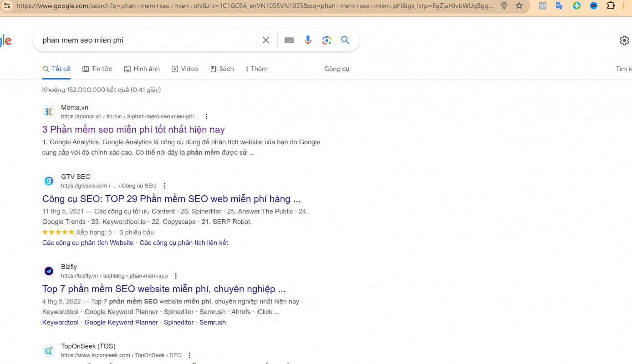Click the blue search magnifier button
The image size is (632, 364).
(x=345, y=40)
